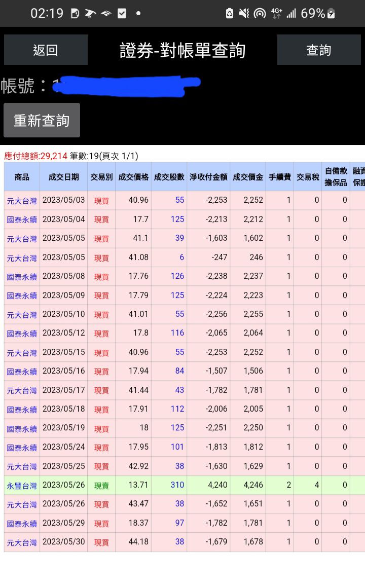Select the 淨收付金額 column header

tap(208, 177)
